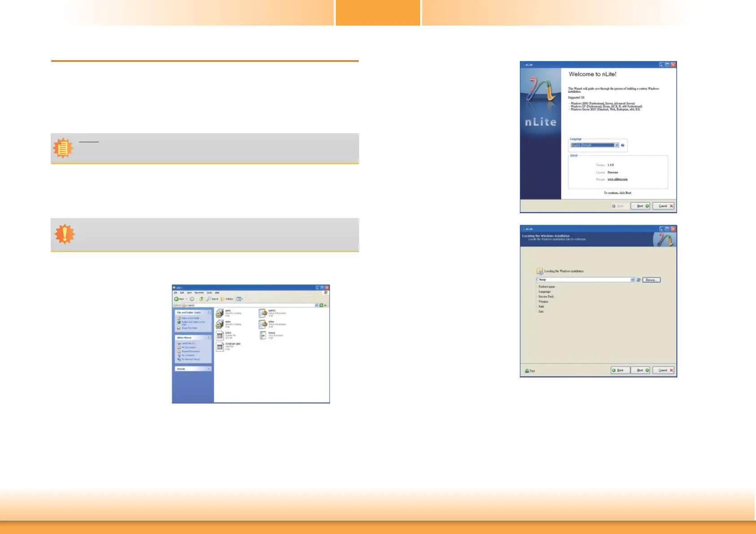Click Back in the Locating Windows installation window
Screen dimensions: 756x534
[x=620, y=370]
